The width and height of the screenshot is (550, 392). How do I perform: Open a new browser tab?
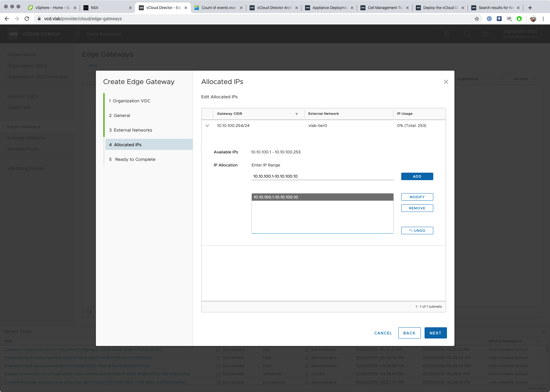(x=530, y=8)
